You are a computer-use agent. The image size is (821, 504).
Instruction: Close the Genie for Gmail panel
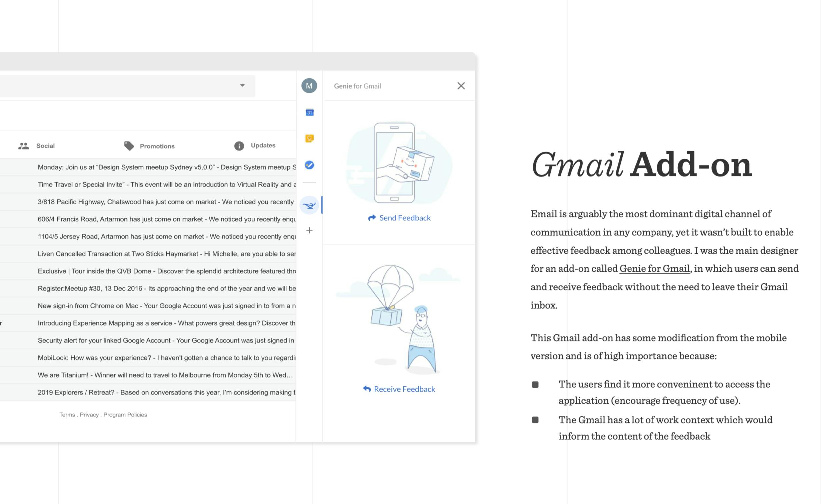[x=461, y=86]
